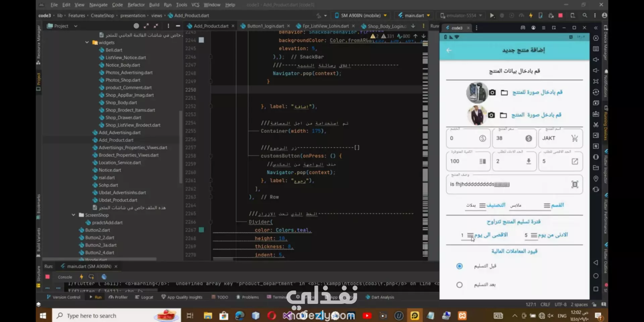Image resolution: width=644 pixels, height=322 pixels.
Task: Stop the running app from main toolbar
Action: (560, 15)
